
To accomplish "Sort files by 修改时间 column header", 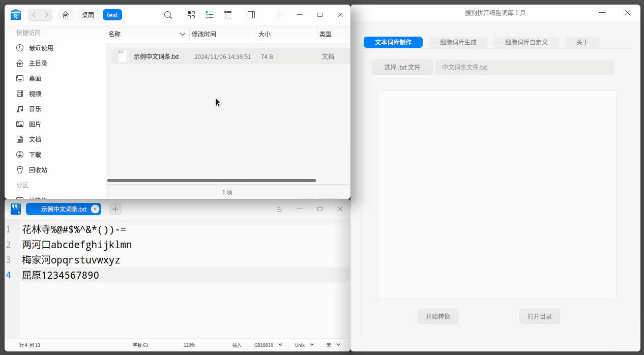I will 222,34.
